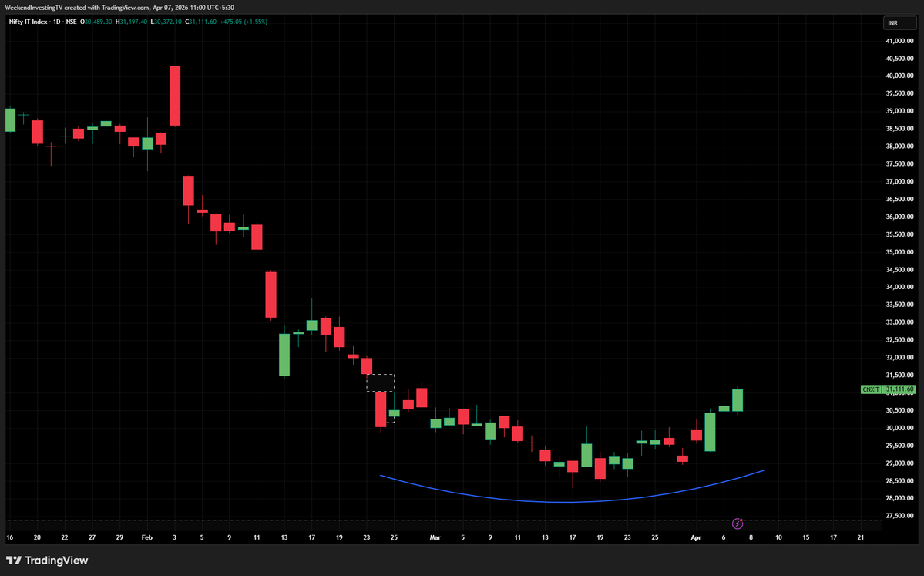Click the 30,000.00 price axis label
Viewport: 924px width, 576px height.
[899, 428]
